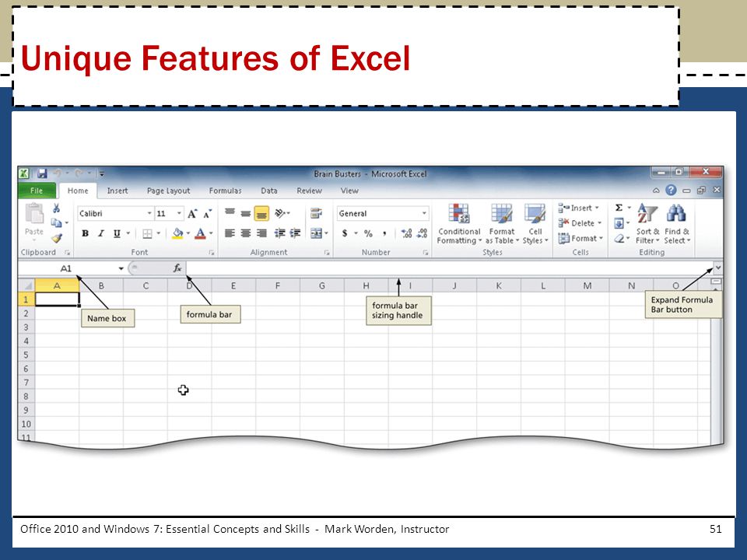Open Find & Select binoculars
The height and width of the screenshot is (560, 747).
[x=676, y=224]
